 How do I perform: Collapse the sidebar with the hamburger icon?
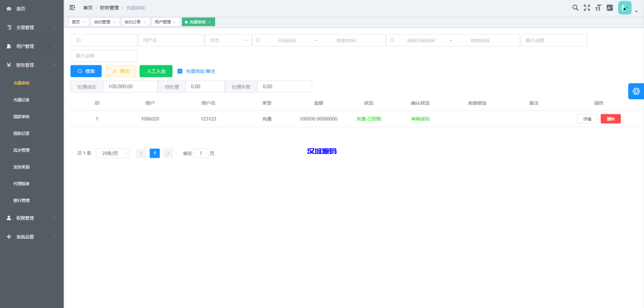pos(72,8)
